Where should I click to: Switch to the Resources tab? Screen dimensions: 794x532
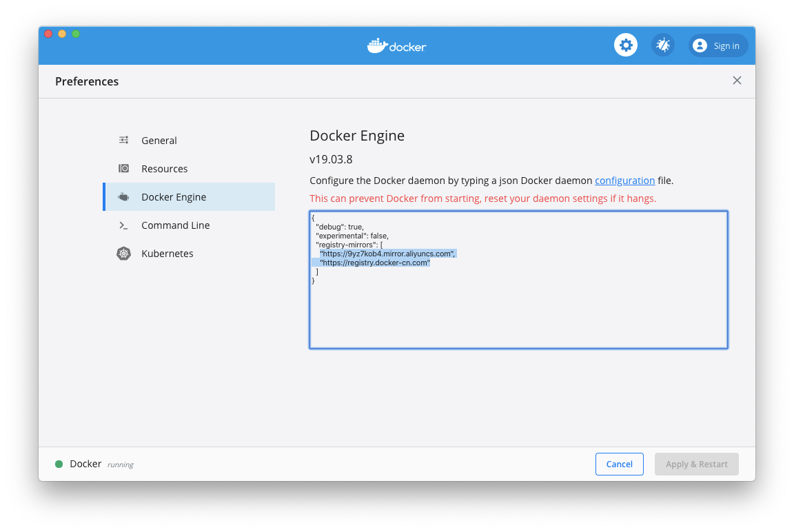[x=189, y=169]
